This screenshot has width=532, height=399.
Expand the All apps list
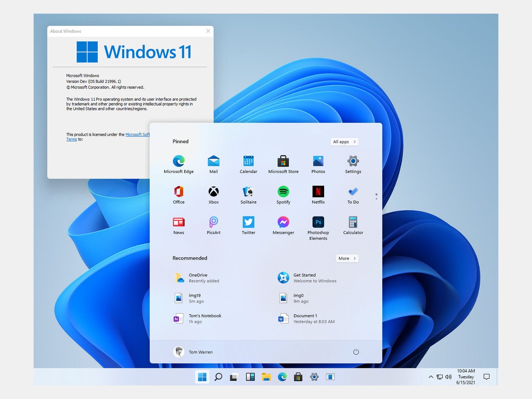click(x=344, y=141)
